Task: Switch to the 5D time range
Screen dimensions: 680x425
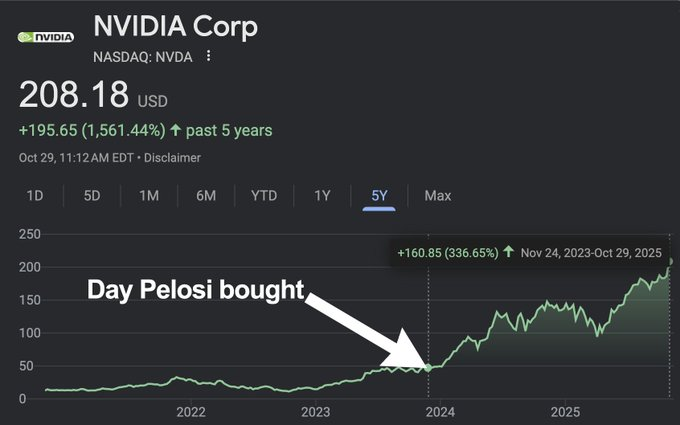Action: pyautogui.click(x=92, y=196)
